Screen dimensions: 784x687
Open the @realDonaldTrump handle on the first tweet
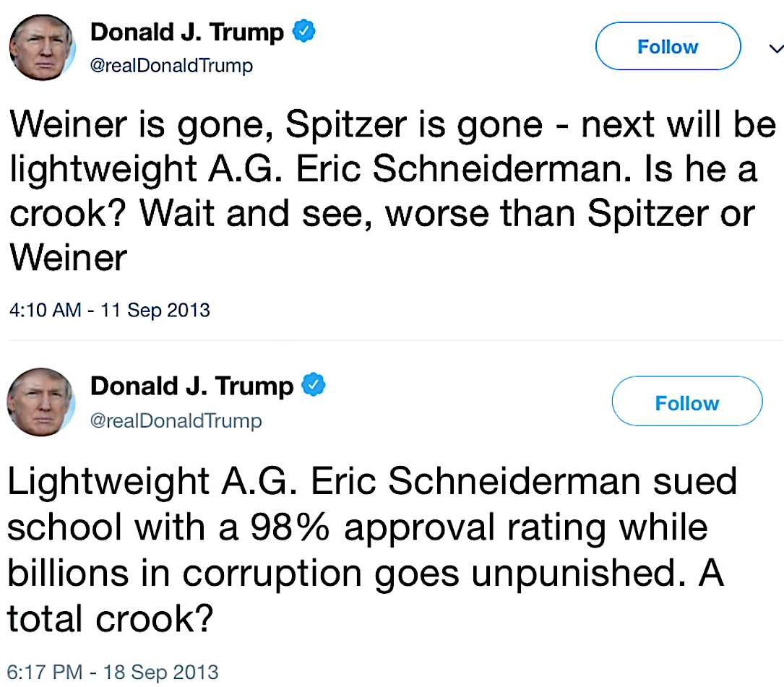tap(171, 66)
